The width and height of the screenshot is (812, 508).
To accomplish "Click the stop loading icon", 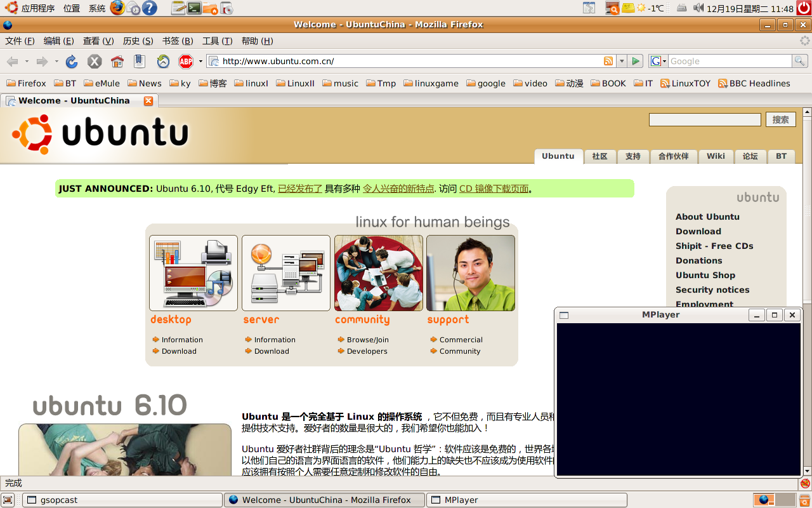I will click(x=95, y=61).
